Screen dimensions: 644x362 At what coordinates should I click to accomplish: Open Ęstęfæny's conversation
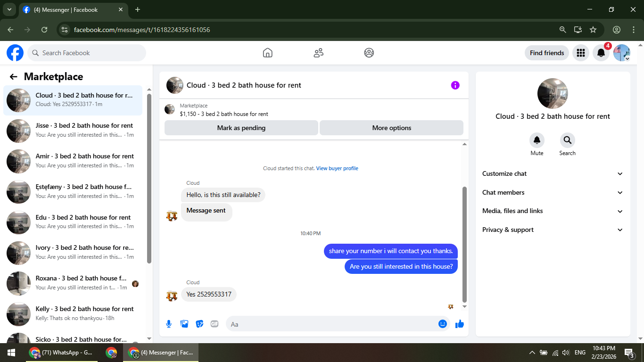pyautogui.click(x=73, y=191)
